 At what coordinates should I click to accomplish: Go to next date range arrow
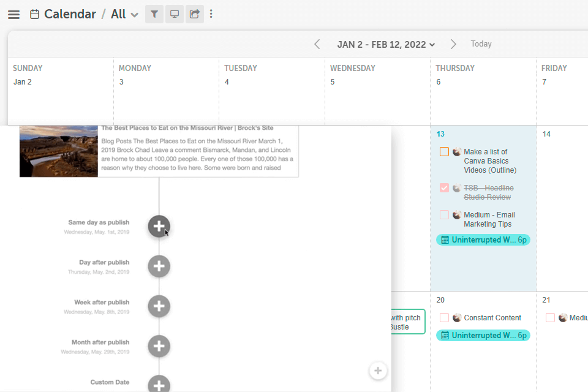point(453,44)
